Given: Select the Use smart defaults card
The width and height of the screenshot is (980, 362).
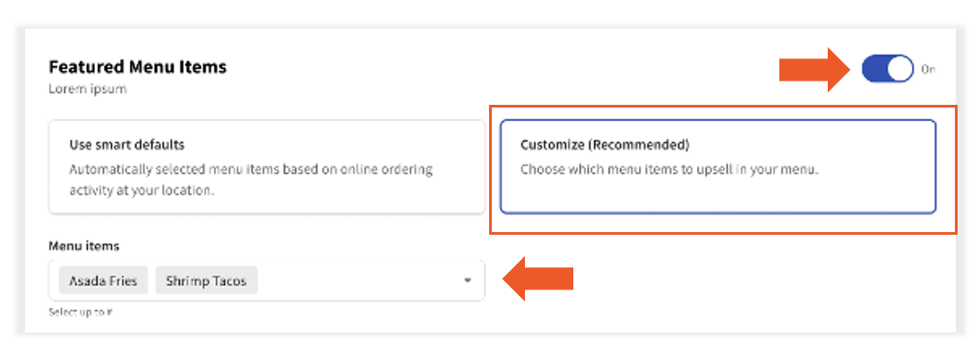Looking at the screenshot, I should tap(267, 167).
